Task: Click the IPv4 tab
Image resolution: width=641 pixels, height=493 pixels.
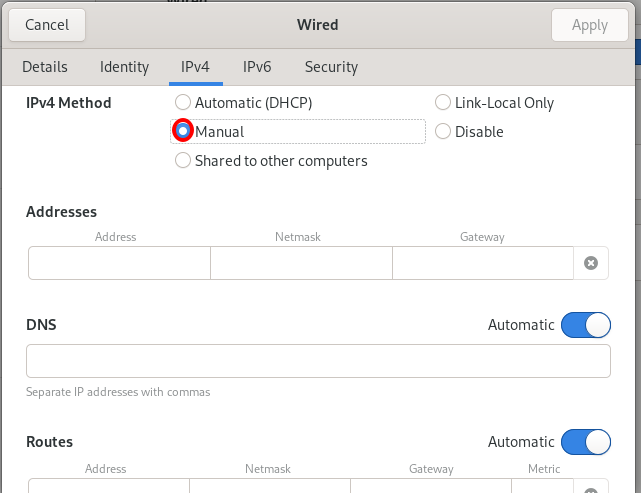Action: pyautogui.click(x=195, y=67)
